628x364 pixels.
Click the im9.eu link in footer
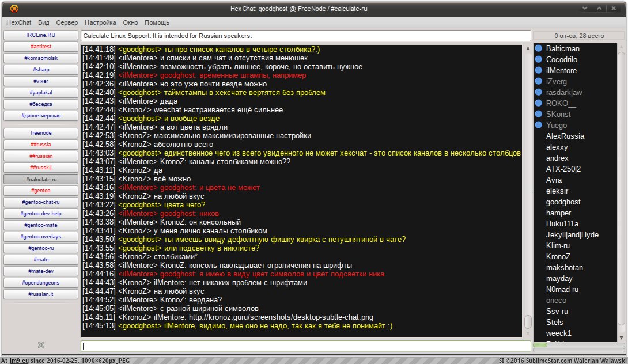(x=19, y=361)
